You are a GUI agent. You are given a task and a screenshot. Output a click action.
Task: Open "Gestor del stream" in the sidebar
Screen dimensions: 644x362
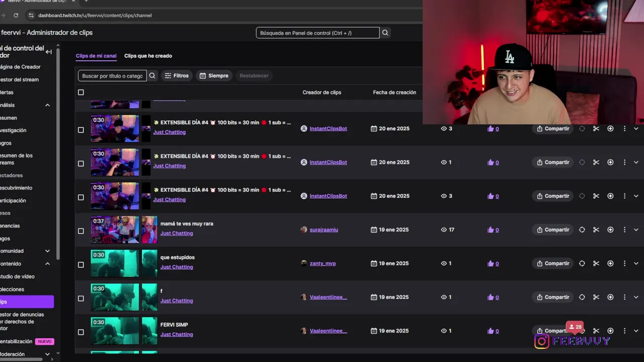click(19, 79)
